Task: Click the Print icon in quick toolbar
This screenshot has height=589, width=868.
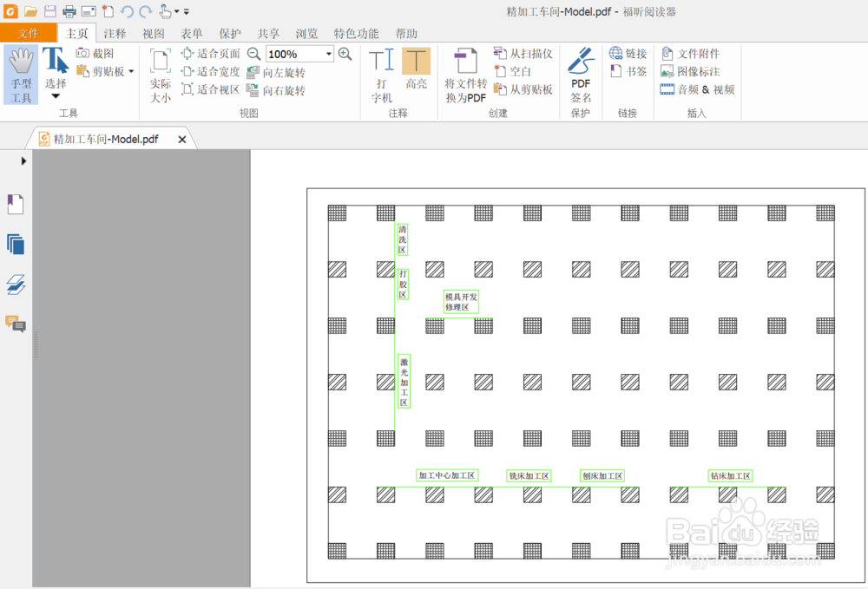Action: click(x=69, y=11)
